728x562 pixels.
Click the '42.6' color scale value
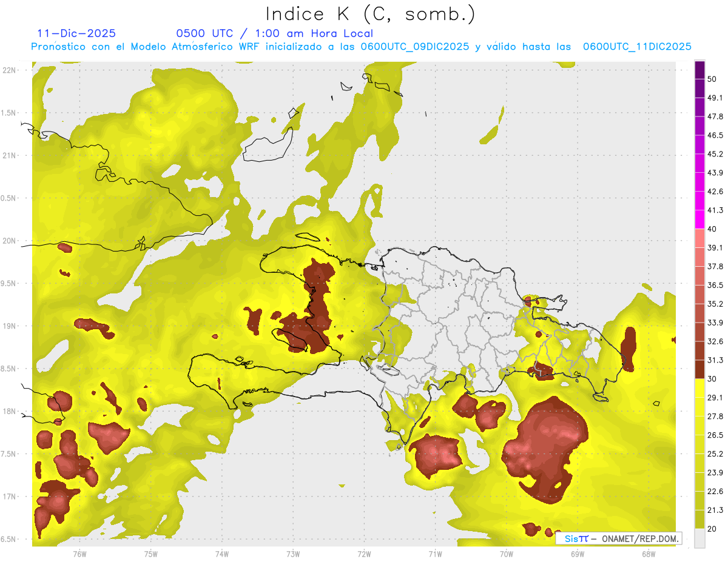(x=716, y=192)
